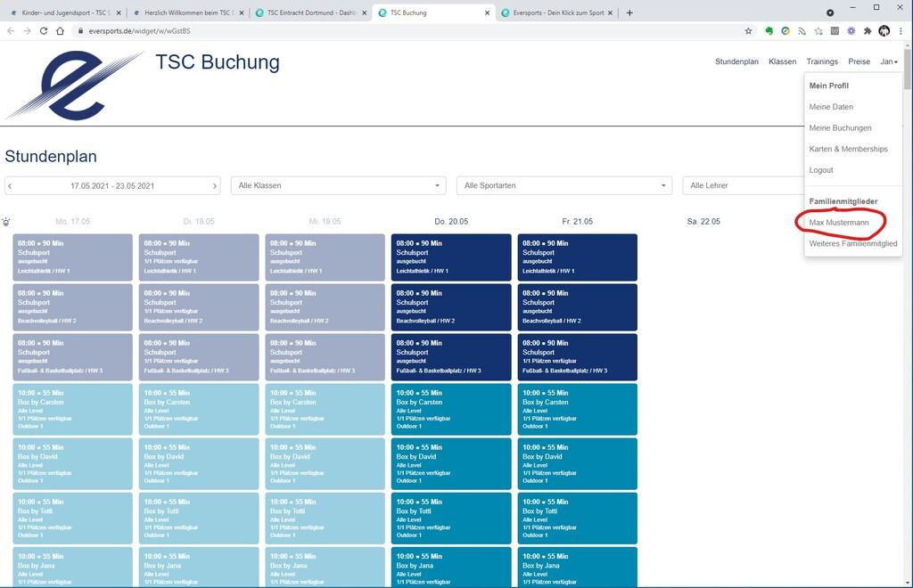Open Monday Leichtathletik / HW 1 Schulsport
Image resolution: width=913 pixels, height=588 pixels.
tap(73, 257)
